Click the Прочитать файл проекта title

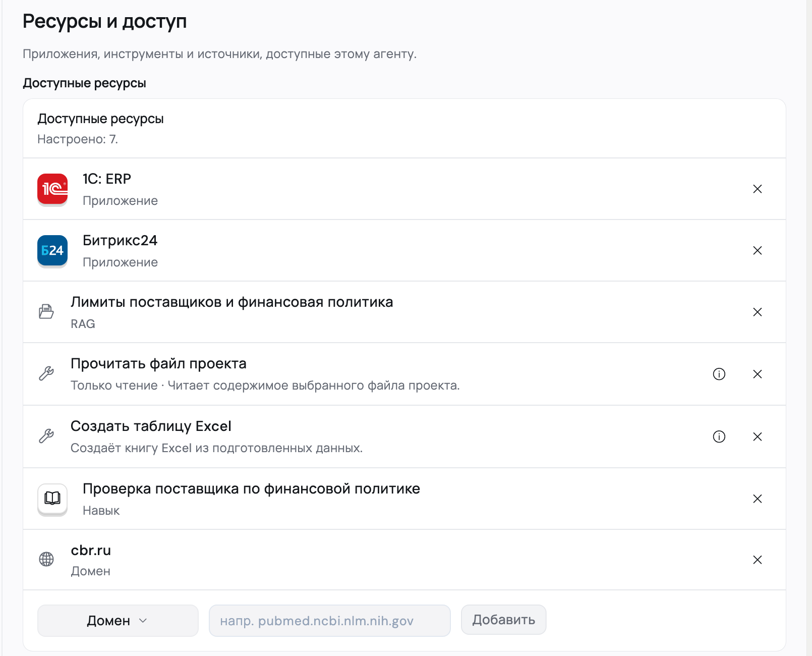tap(158, 364)
